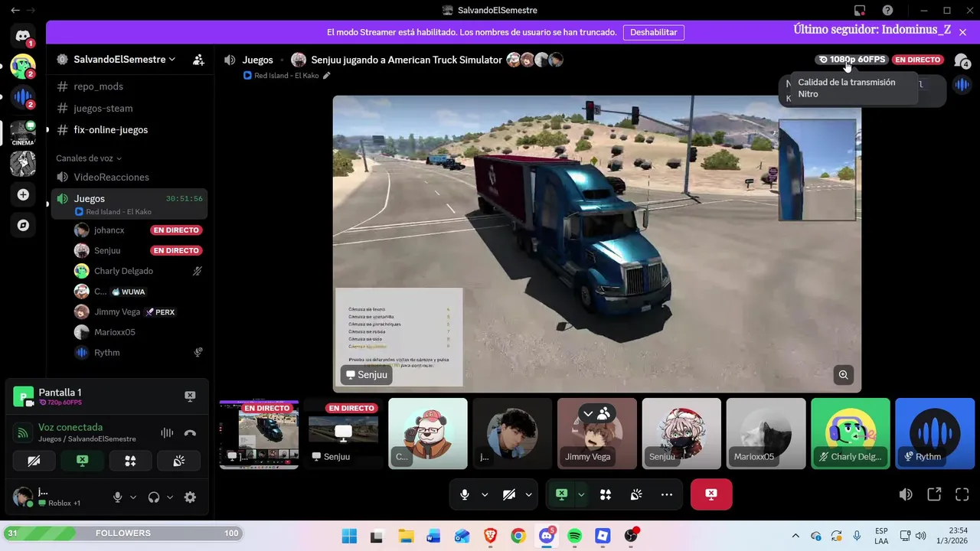980x551 pixels.
Task: Open user settings gear icon
Action: [190, 497]
